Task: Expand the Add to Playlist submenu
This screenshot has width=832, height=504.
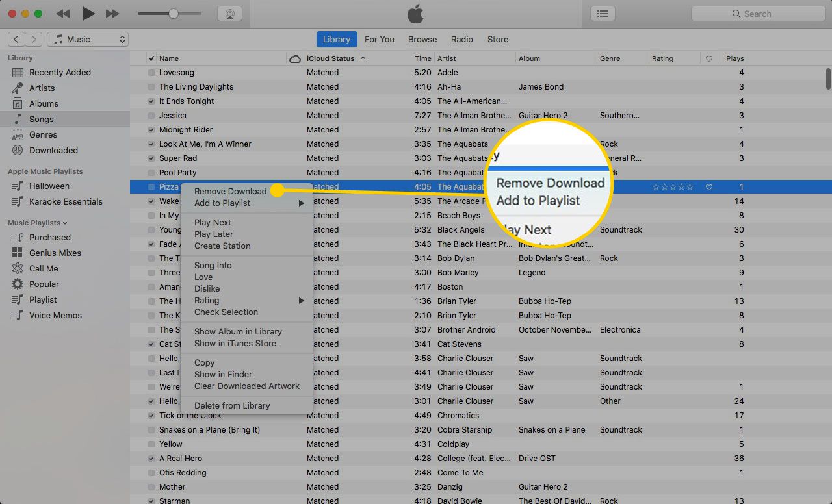Action: (x=246, y=203)
